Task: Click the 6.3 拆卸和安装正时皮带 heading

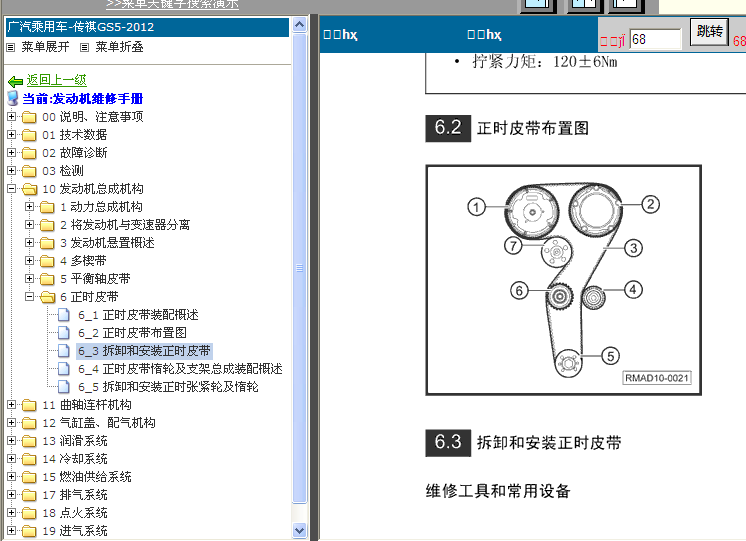Action: 523,443
